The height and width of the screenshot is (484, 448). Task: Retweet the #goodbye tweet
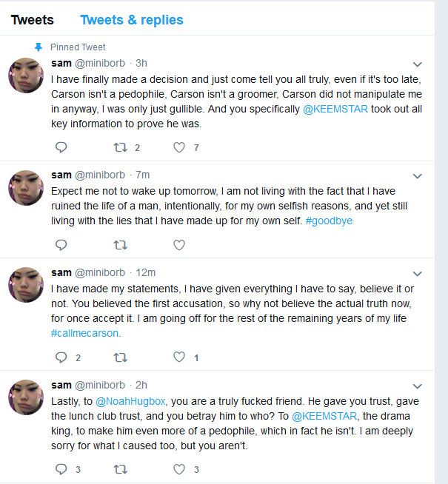tap(121, 245)
